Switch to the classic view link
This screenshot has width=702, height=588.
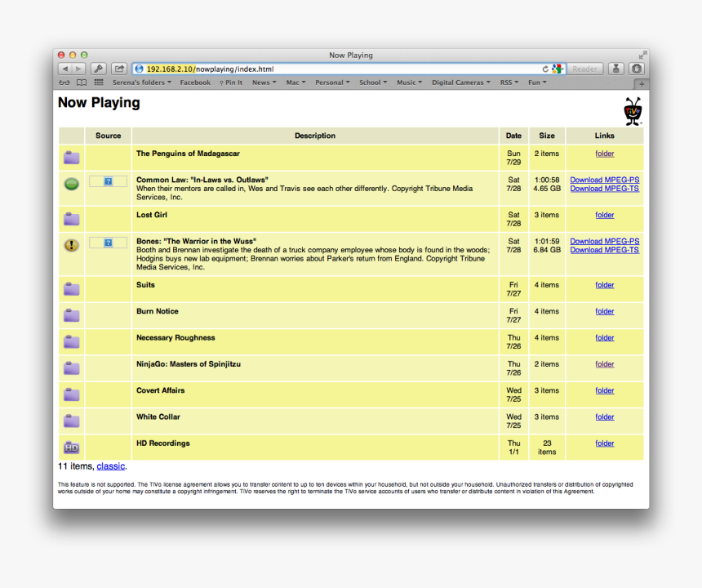[x=110, y=466]
